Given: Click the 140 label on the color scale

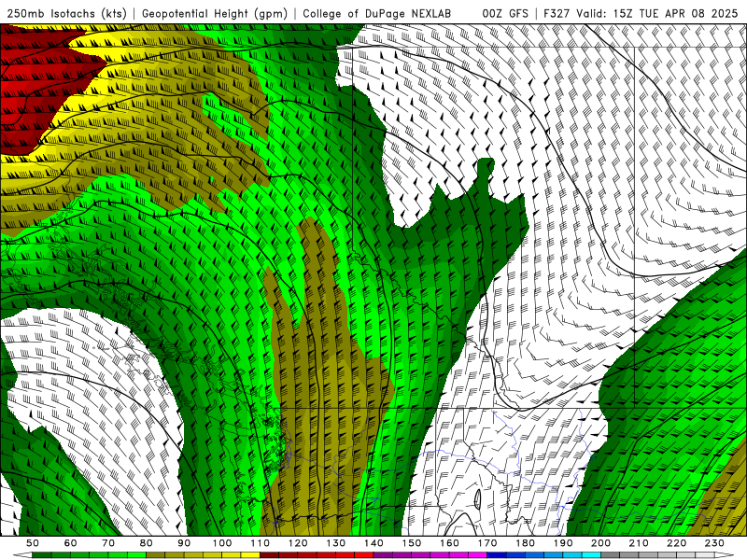Looking at the screenshot, I should 373,543.
